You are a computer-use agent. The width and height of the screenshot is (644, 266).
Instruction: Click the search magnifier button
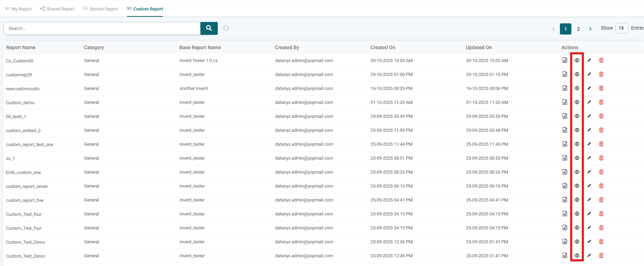click(x=209, y=28)
